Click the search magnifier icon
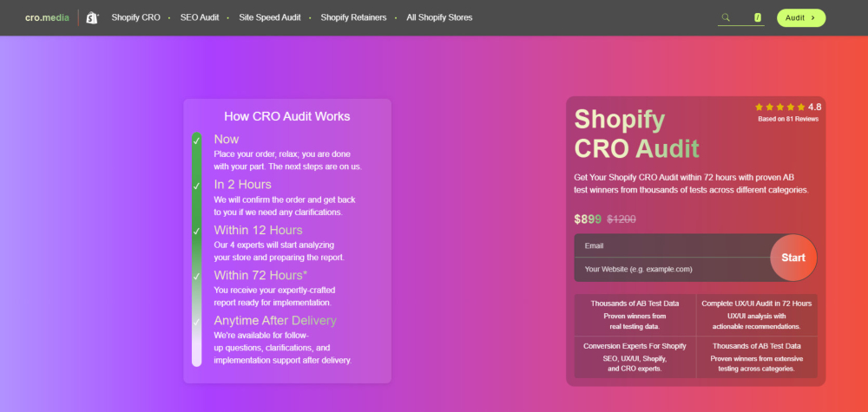Image resolution: width=868 pixels, height=412 pixels. pos(726,17)
